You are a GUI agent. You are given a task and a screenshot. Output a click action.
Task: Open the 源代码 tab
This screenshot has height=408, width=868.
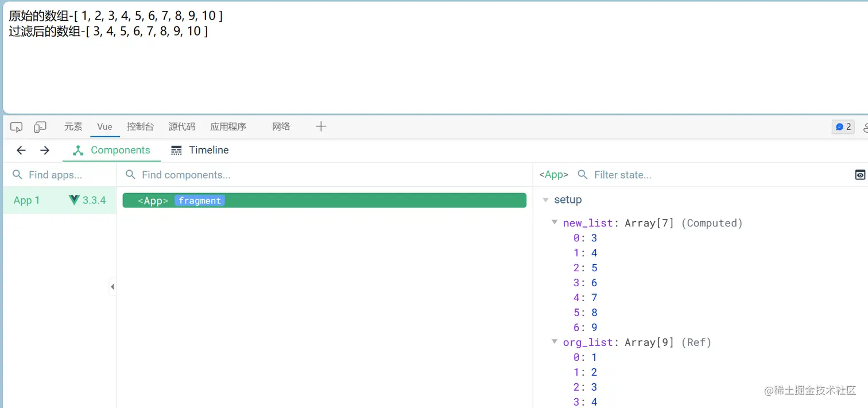click(x=182, y=126)
